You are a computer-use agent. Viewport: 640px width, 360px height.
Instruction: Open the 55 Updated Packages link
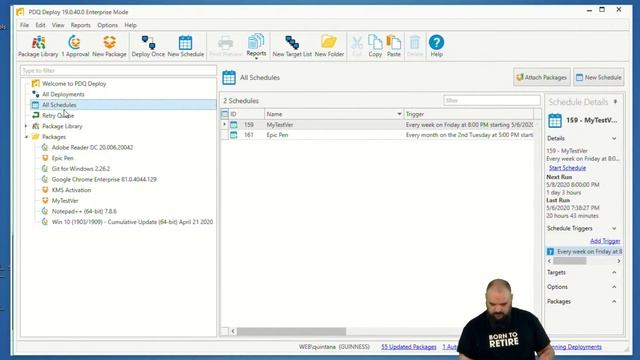coord(409,347)
